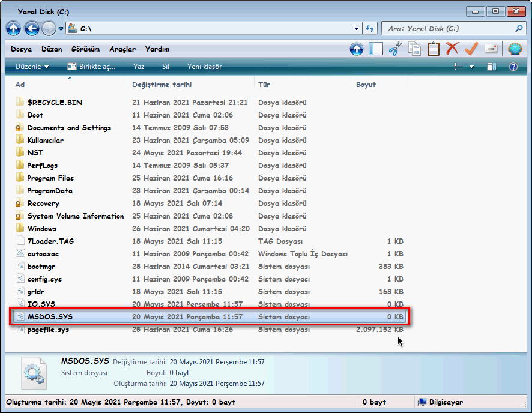The width and height of the screenshot is (532, 413).
Task: Open the Düzenle dropdown
Action: [x=32, y=67]
